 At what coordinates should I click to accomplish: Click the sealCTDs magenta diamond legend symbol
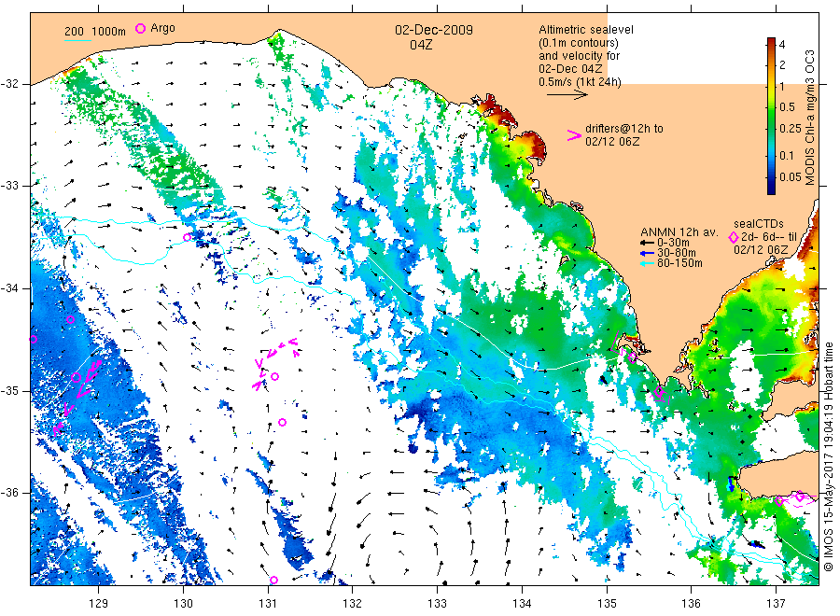point(734,237)
